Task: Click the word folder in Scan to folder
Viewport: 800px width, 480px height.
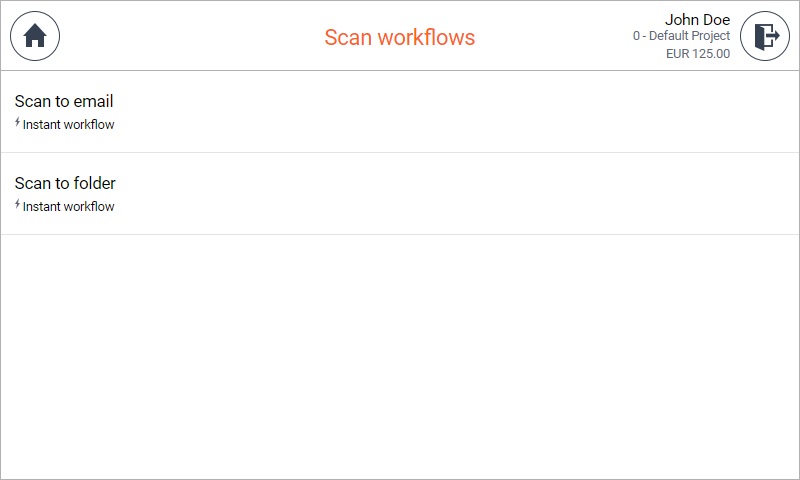Action: pos(94,183)
